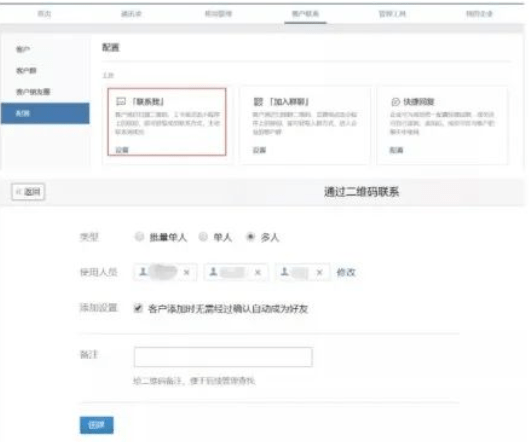Open 设置 link under 「联系我」 card

pyautogui.click(x=122, y=150)
